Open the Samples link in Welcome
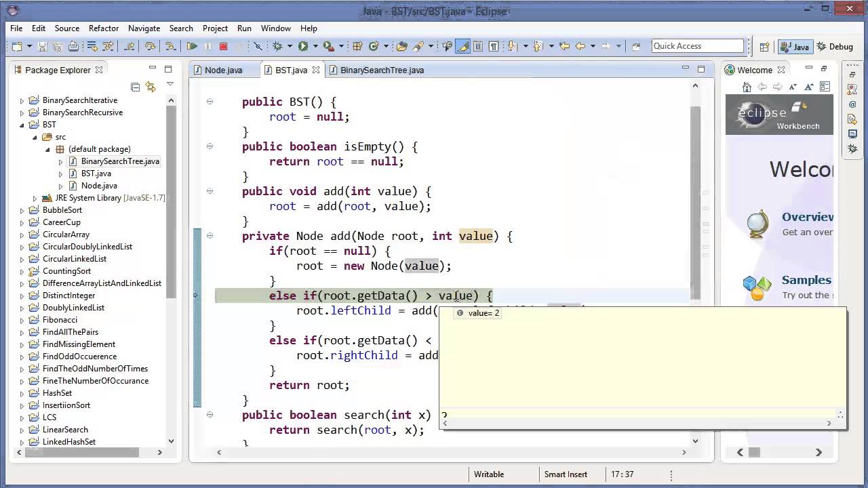Image resolution: width=868 pixels, height=488 pixels. click(806, 280)
